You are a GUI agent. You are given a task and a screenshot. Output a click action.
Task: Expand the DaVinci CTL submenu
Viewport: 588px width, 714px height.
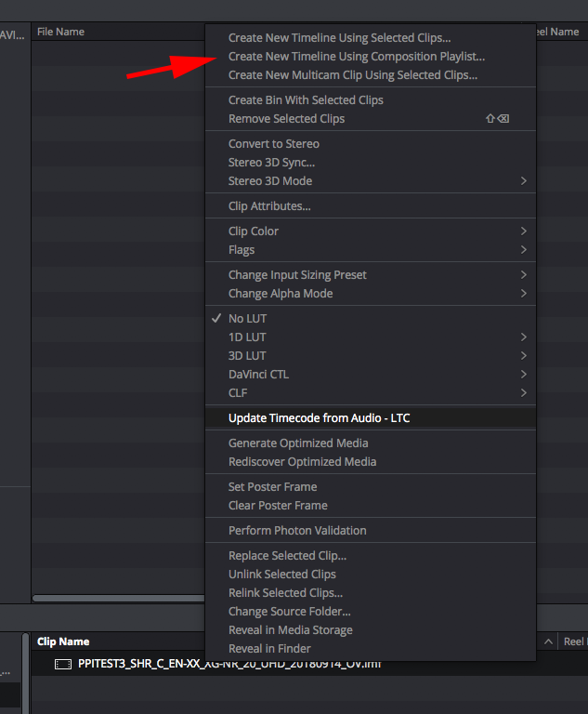point(371,375)
